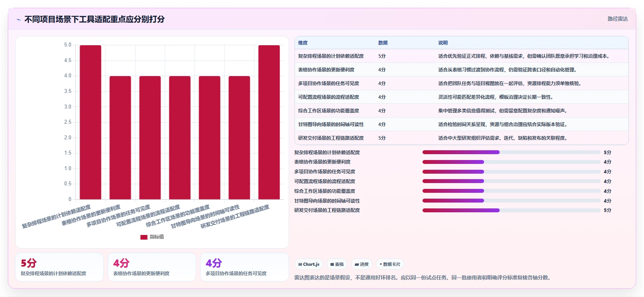Click description starting 灵活性可能匹配差异化流程
The image size is (644, 297).
[496, 97]
